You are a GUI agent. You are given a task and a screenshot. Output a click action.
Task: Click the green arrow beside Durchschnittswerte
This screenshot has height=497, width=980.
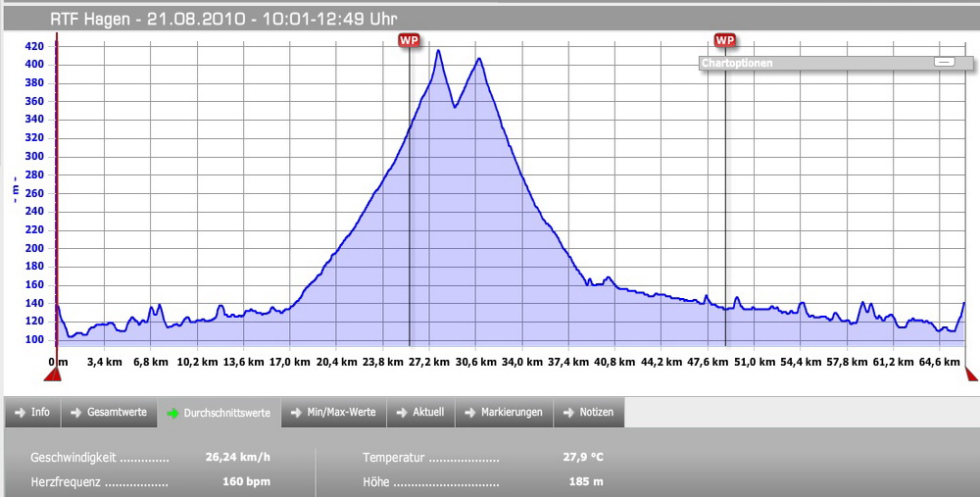[172, 414]
